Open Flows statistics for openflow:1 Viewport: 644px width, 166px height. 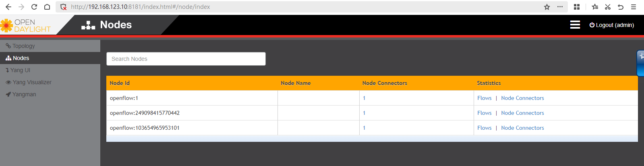[x=485, y=98]
